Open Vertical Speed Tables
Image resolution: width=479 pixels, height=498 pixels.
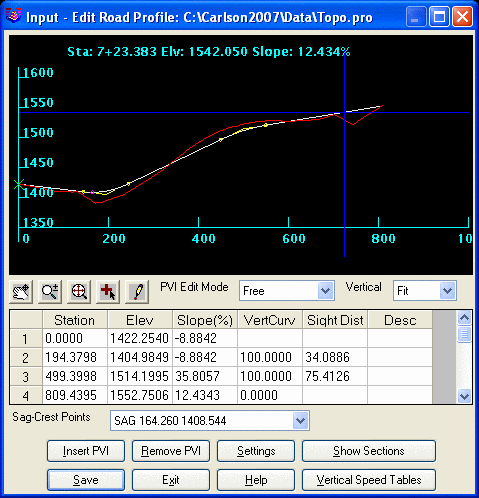click(369, 480)
